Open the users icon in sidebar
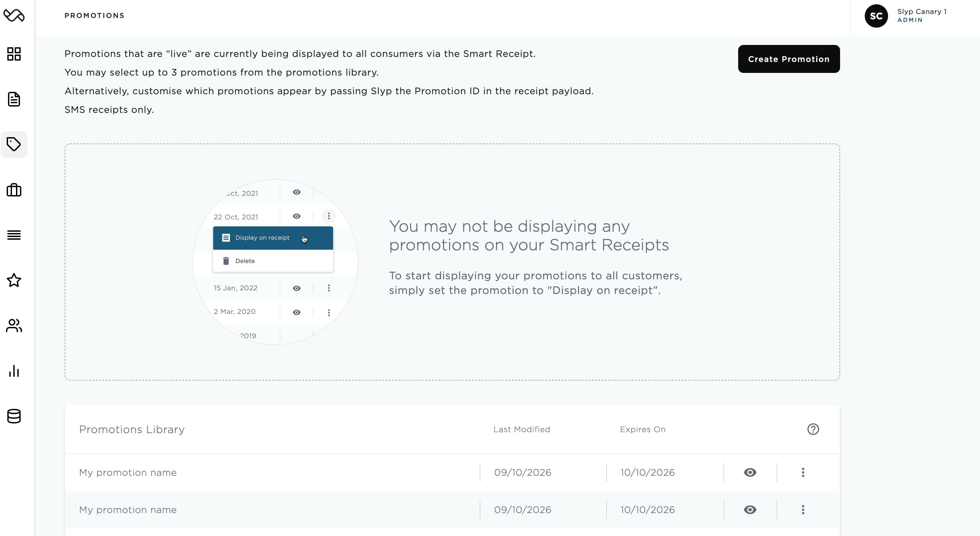The width and height of the screenshot is (980, 536). tap(14, 325)
